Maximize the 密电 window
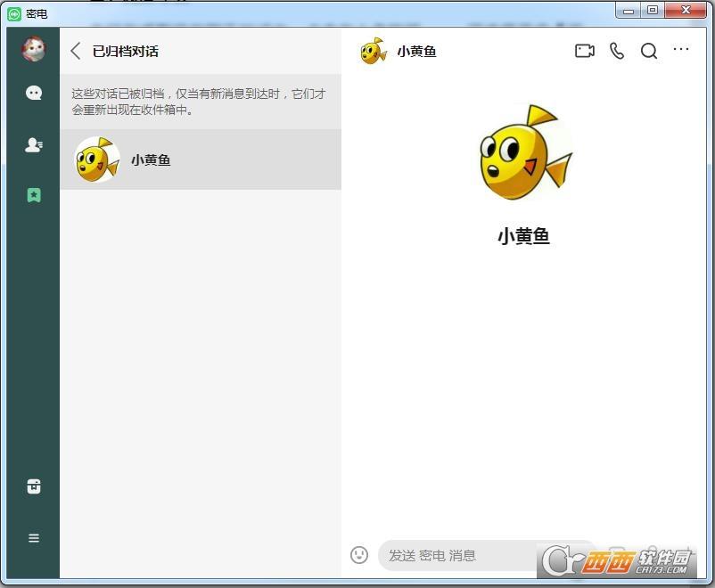715x588 pixels. (x=653, y=10)
